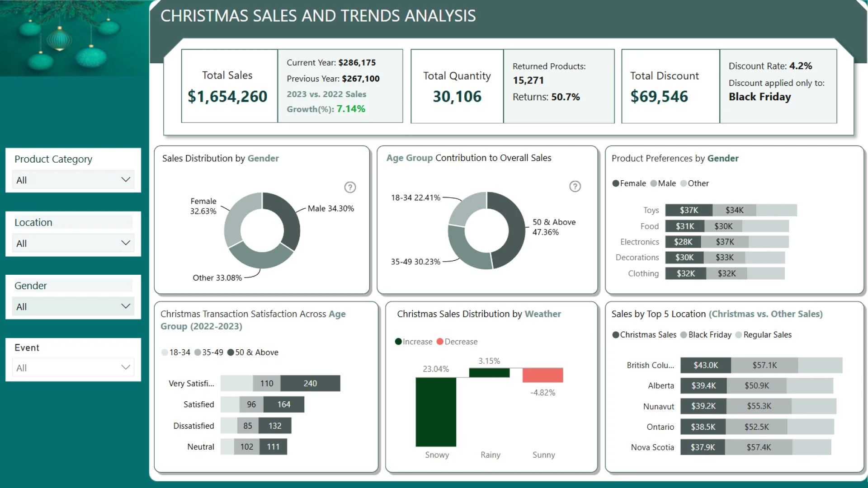Click the Dissatisfied 85 bar segment
Image resolution: width=868 pixels, height=488 pixels.
[248, 426]
